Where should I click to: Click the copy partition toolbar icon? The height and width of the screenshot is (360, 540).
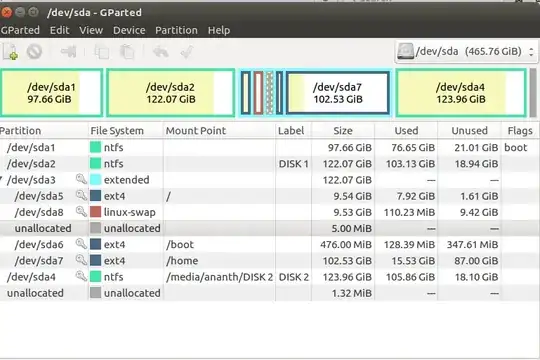102,52
